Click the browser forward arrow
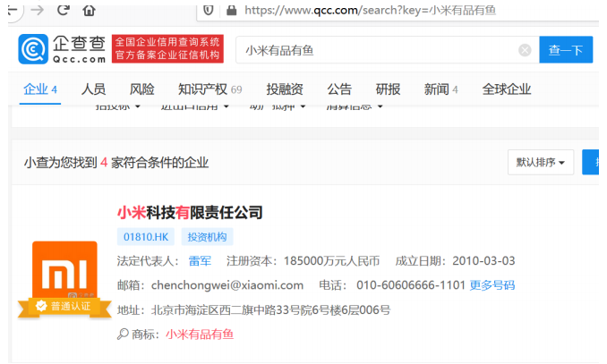Screen dimensions: 607x364 coord(37,11)
